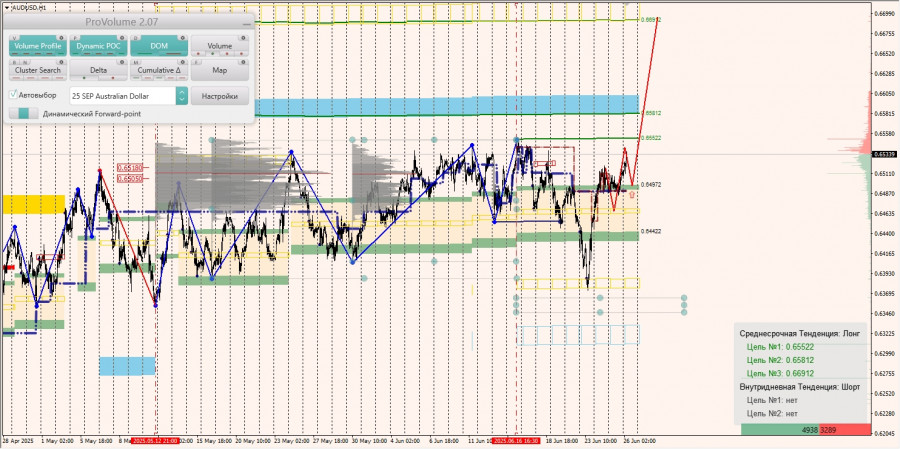The height and width of the screenshot is (449, 900).
Task: Click the N hotkey tag on Cluster Search
Action: pyautogui.click(x=25, y=62)
